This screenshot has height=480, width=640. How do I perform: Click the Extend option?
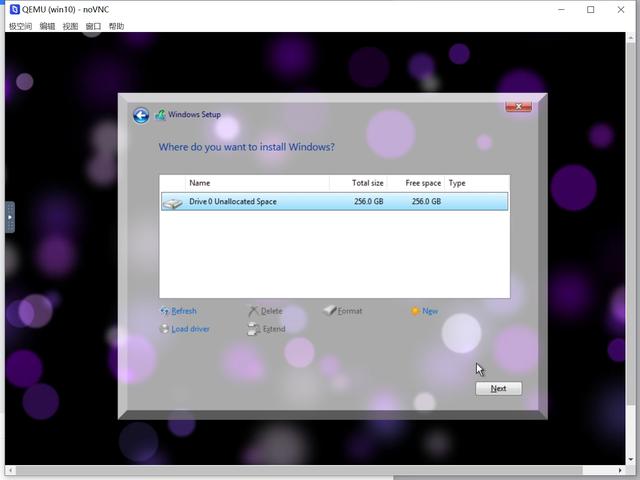pos(274,329)
